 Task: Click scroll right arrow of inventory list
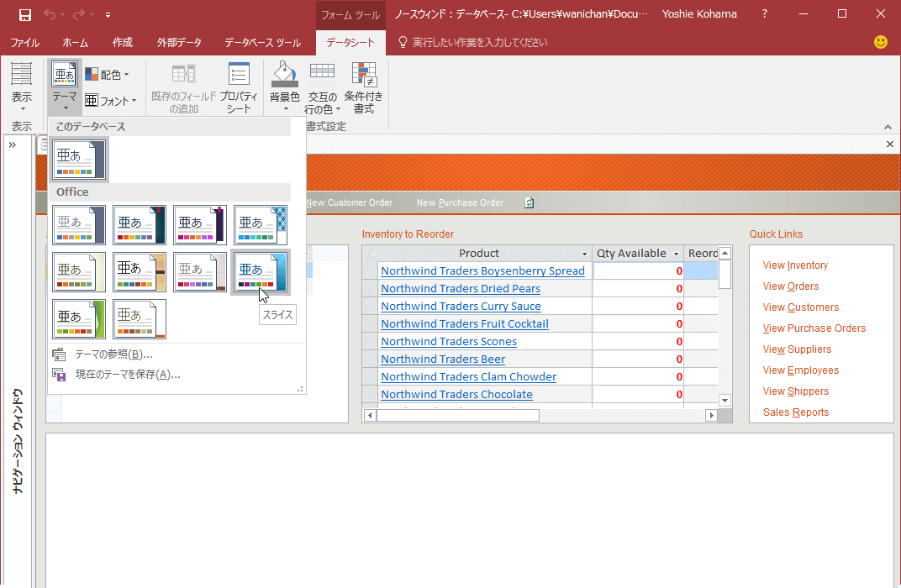coord(711,415)
